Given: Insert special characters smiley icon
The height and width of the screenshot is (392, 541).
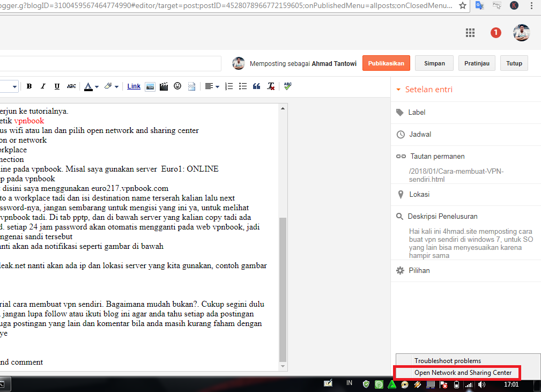Looking at the screenshot, I should [177, 86].
